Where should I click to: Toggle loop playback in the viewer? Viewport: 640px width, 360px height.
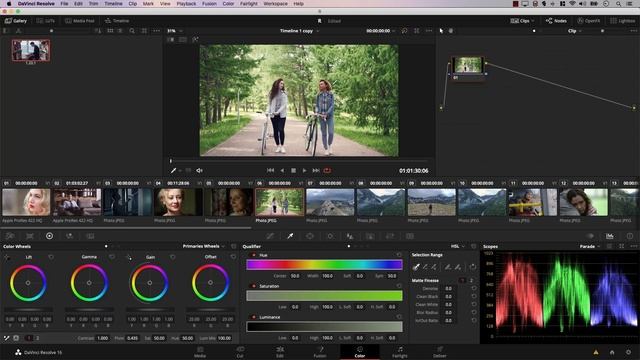(327, 171)
